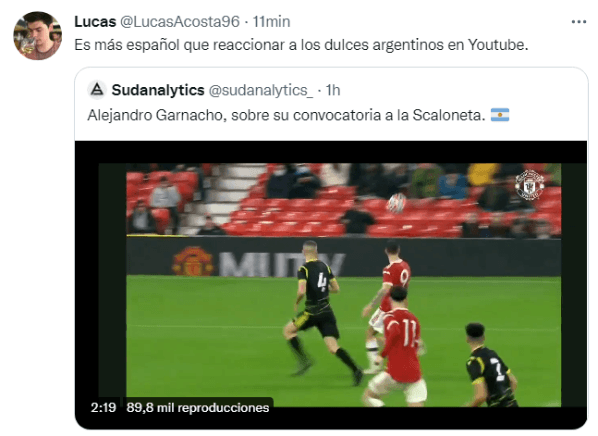This screenshot has width=598, height=436.
Task: Click the Manchester United pitch-side advertising board
Action: tap(259, 263)
